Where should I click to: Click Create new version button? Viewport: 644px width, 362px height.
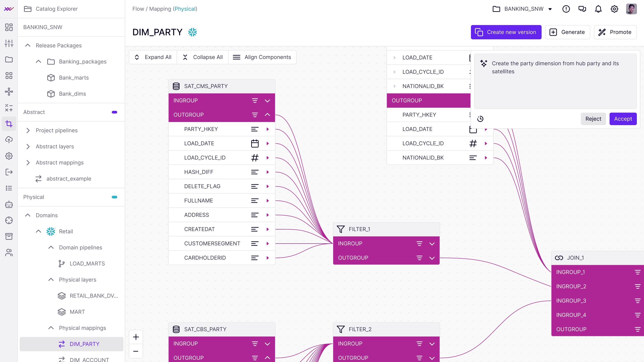click(x=506, y=32)
